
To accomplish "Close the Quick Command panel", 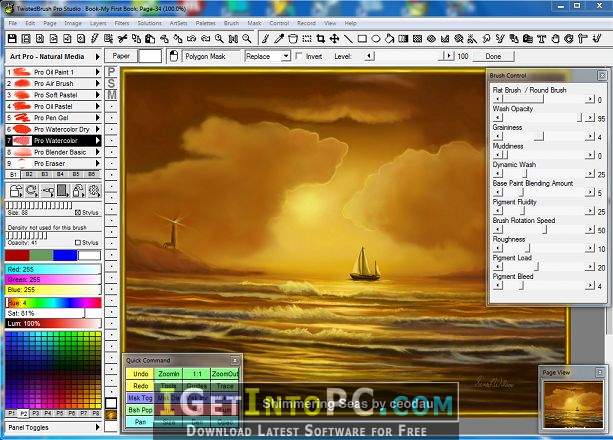I will click(235, 360).
